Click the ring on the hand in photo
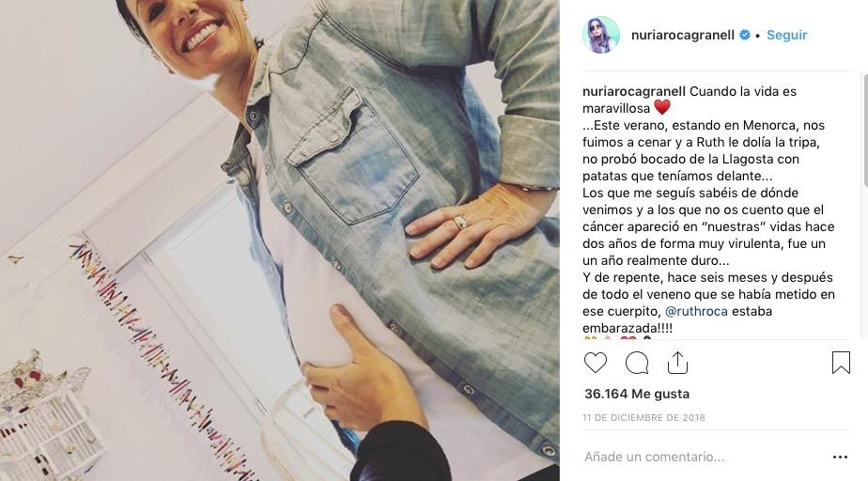 (x=460, y=222)
